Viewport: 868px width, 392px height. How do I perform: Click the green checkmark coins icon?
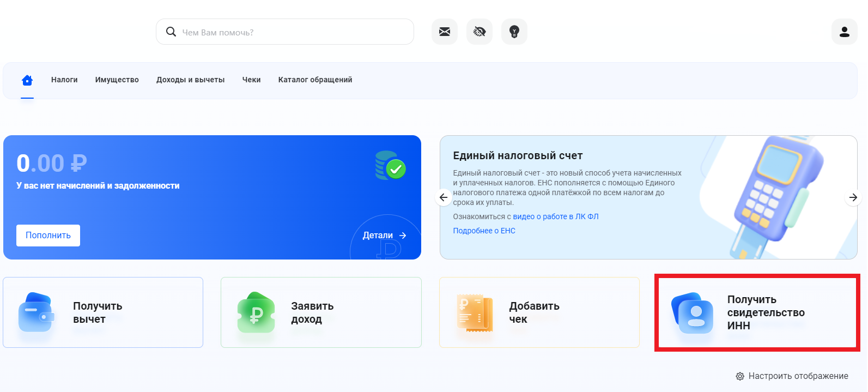[x=390, y=166]
